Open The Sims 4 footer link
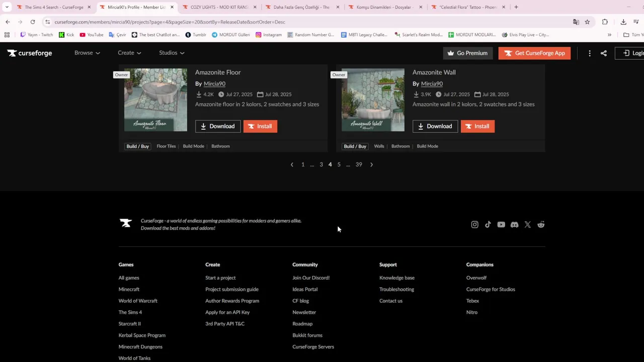The image size is (644, 362). click(x=130, y=312)
